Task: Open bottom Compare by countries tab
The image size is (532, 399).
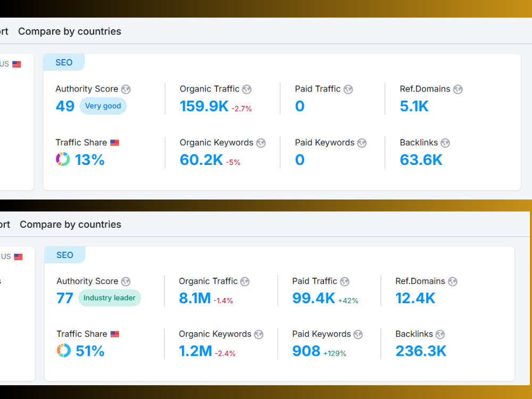Action: pos(70,225)
